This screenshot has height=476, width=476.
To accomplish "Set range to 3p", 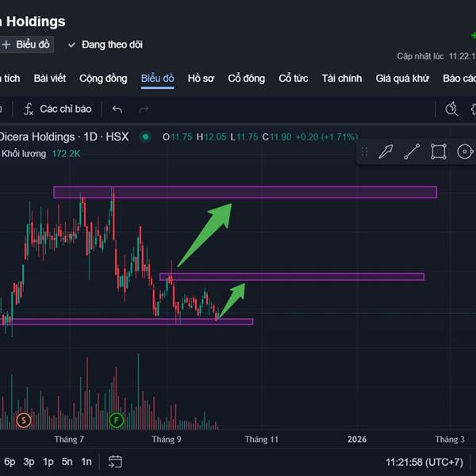I will (29, 462).
